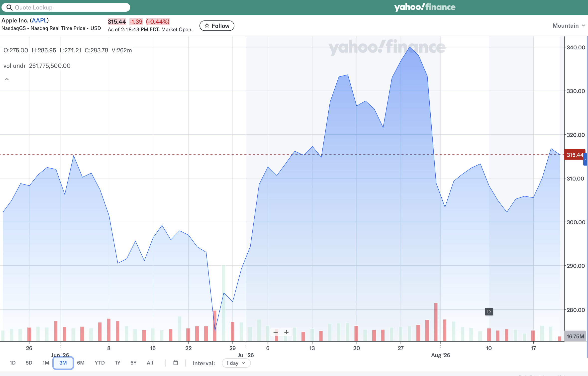Click the Market Open timestamp text

150,29
